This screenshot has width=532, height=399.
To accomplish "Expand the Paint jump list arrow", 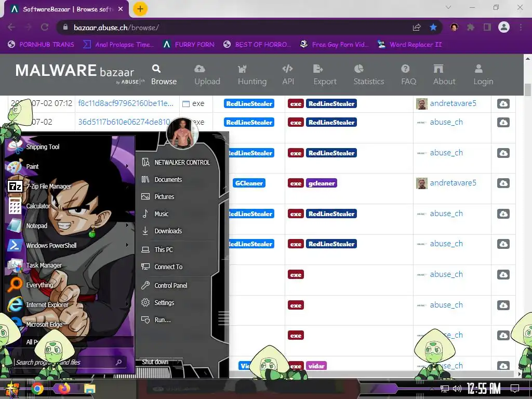I will coord(127,166).
